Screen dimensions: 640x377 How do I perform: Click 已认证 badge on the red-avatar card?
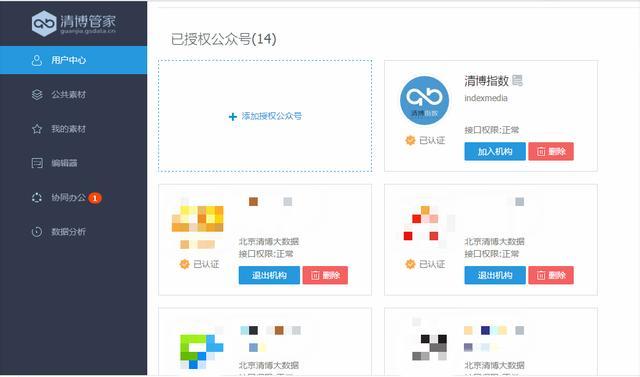pyautogui.click(x=425, y=264)
